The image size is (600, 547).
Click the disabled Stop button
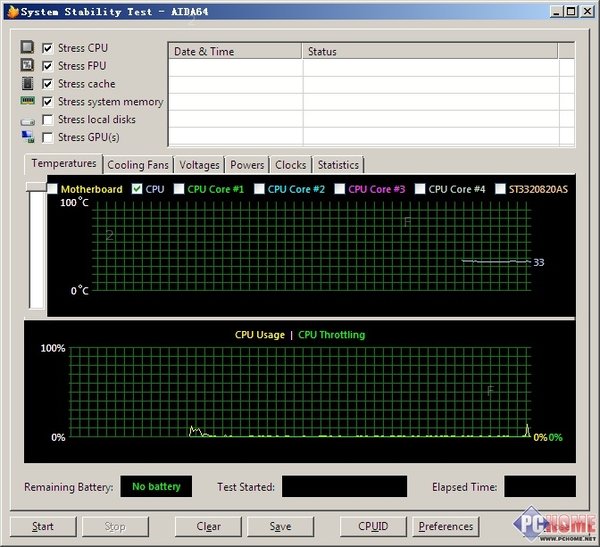(x=115, y=526)
